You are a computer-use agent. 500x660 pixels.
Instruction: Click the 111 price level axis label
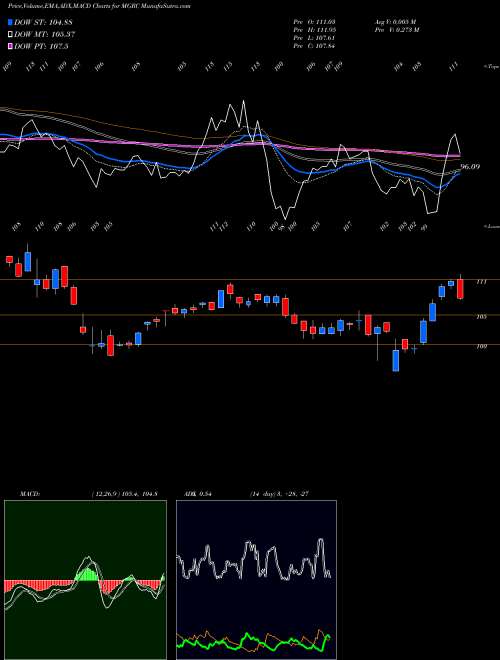482,282
